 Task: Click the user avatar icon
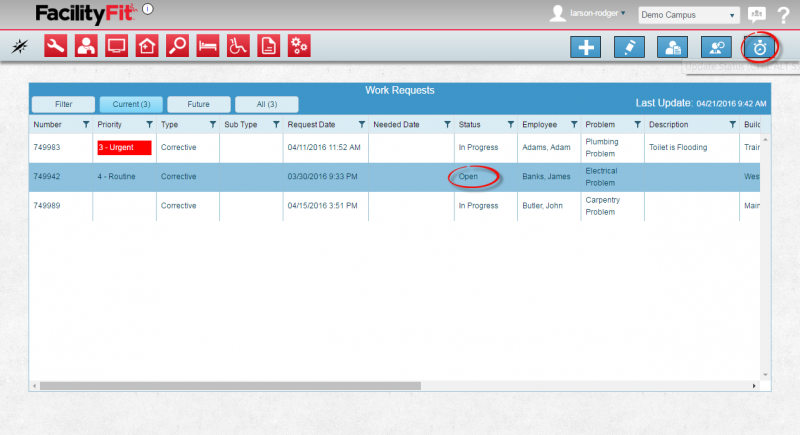pos(558,13)
